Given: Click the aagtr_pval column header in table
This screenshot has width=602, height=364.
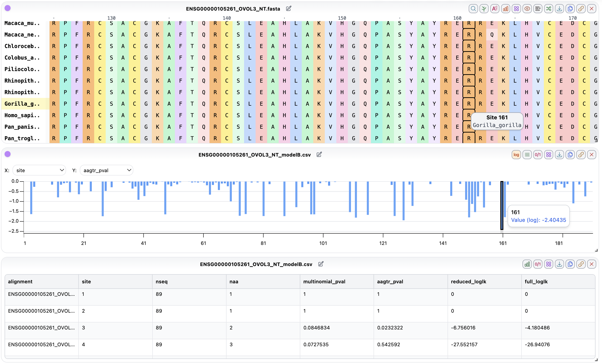Looking at the screenshot, I should point(390,281).
